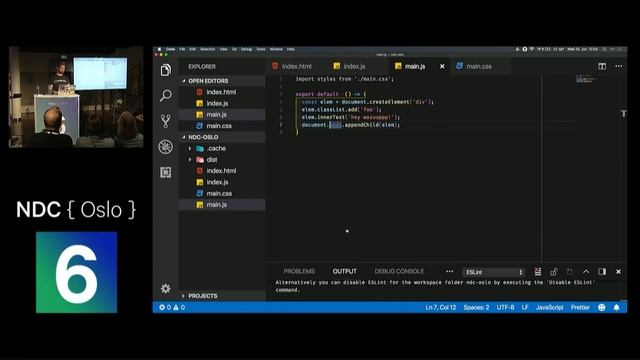640x360 pixels.
Task: Click the feedback smiley in status bar
Action: point(602,307)
